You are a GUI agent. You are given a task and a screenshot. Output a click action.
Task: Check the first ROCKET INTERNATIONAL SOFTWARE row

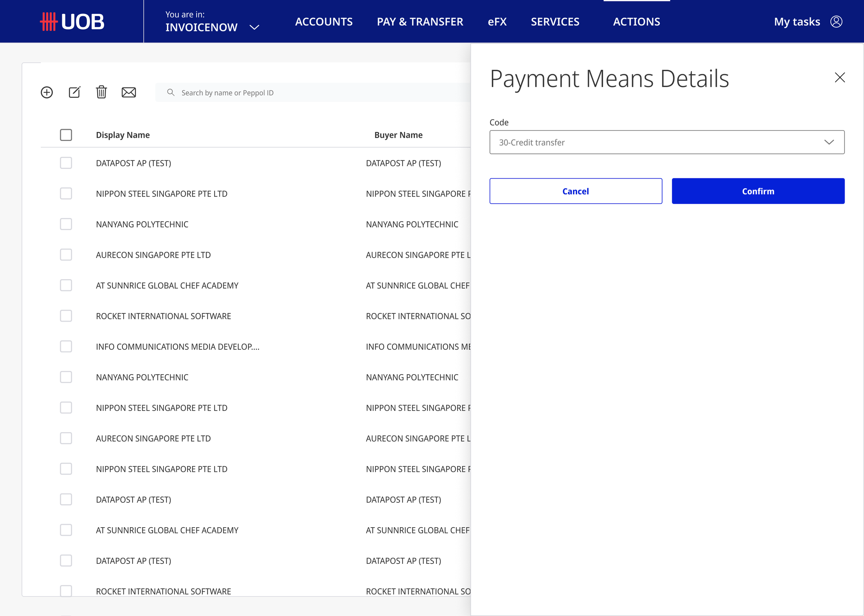tap(66, 316)
